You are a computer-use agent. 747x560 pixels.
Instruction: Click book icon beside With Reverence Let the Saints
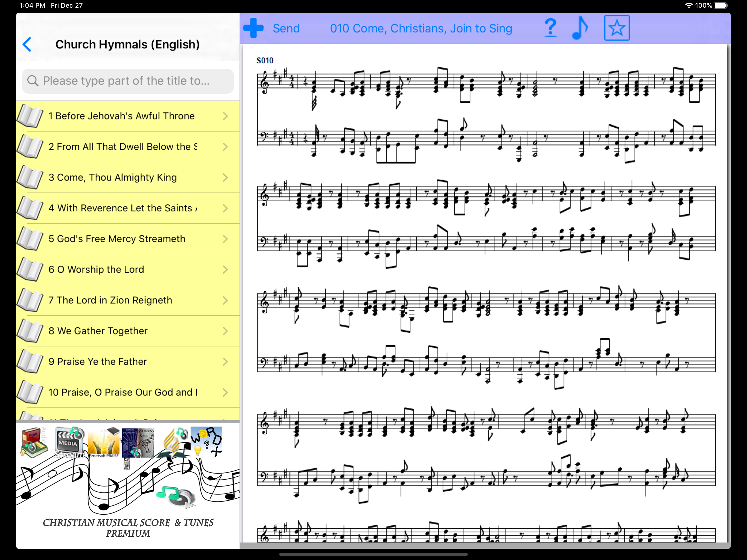pos(30,208)
